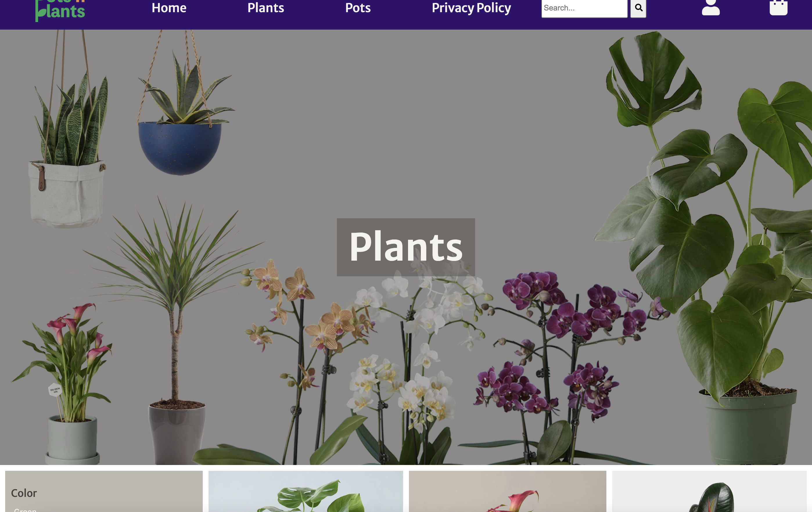Click the blue hanging pot in banner

tap(180, 148)
